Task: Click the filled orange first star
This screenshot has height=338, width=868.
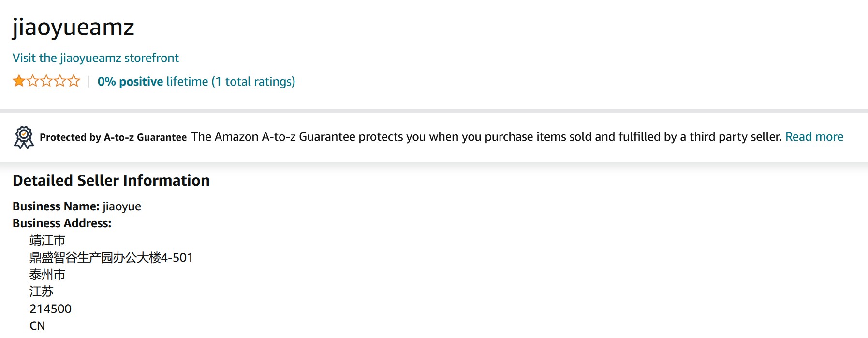Action: 19,81
